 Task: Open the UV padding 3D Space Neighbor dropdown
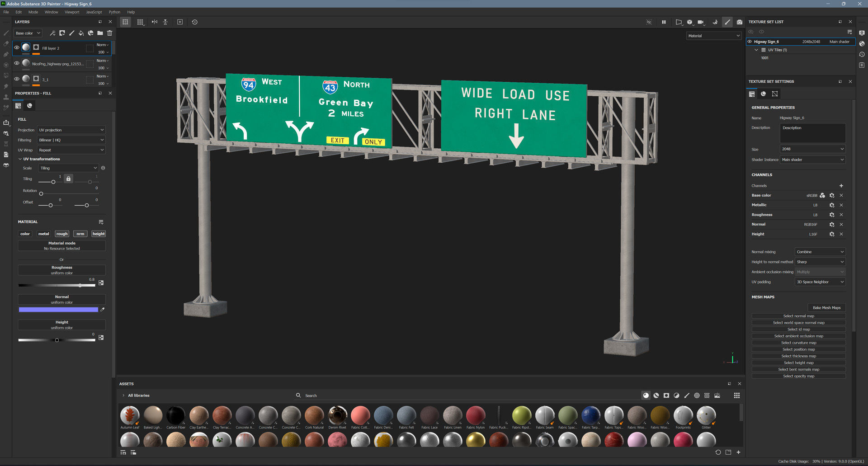tap(820, 282)
